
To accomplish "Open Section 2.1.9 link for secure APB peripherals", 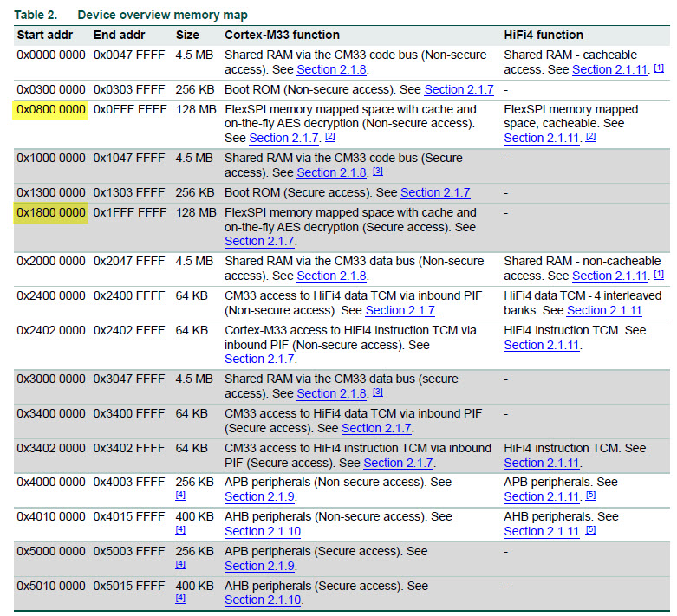I will [x=259, y=566].
